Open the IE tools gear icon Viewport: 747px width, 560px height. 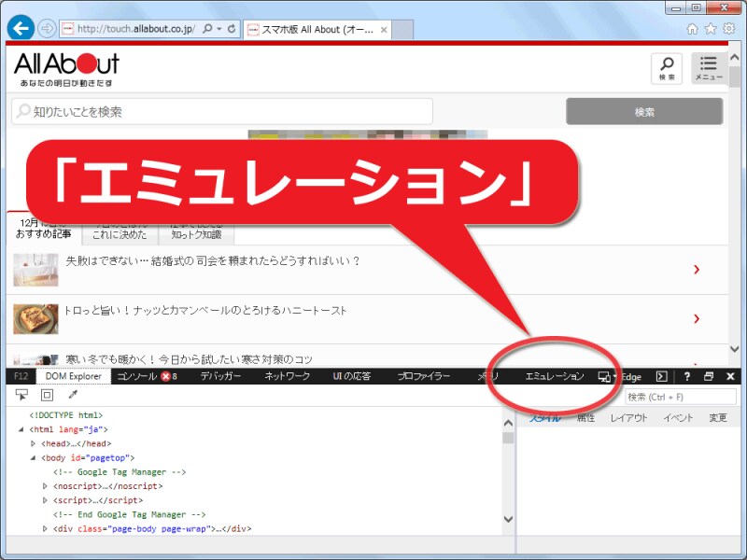pos(728,29)
